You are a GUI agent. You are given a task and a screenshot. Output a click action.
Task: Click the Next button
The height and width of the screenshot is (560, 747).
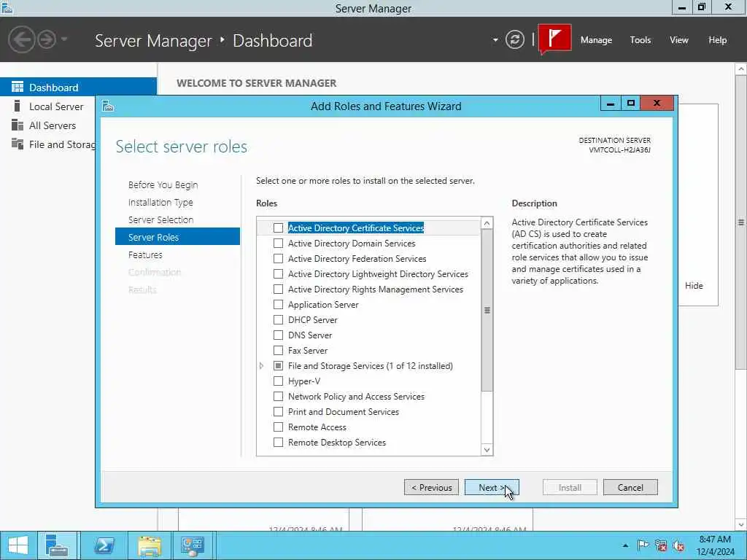click(x=492, y=487)
